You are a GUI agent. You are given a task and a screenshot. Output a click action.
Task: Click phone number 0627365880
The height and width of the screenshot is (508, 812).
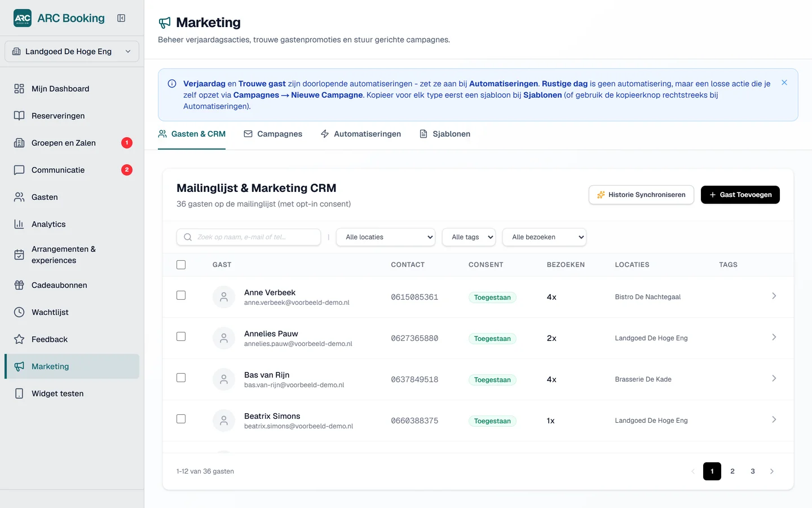(414, 338)
